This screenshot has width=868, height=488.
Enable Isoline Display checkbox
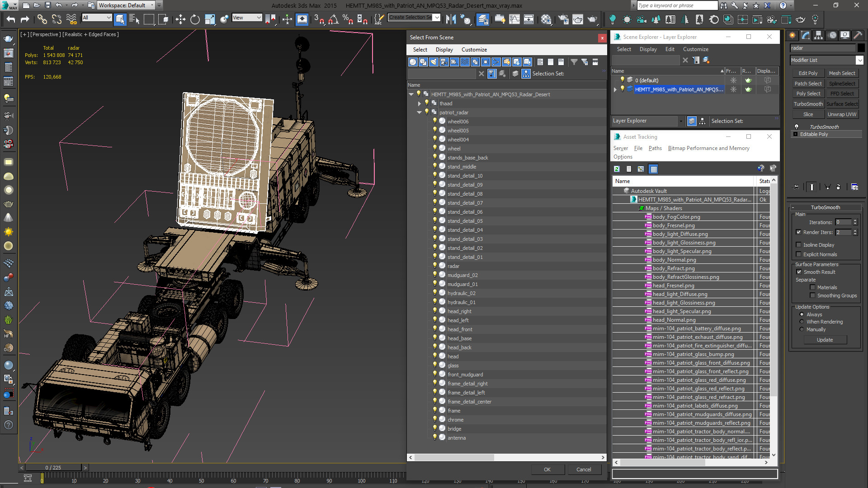pyautogui.click(x=799, y=245)
